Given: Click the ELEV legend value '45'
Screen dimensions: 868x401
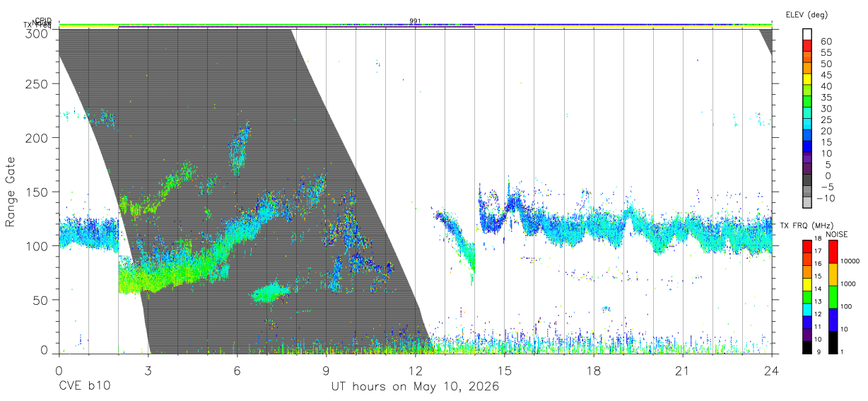Looking at the screenshot, I should [825, 75].
